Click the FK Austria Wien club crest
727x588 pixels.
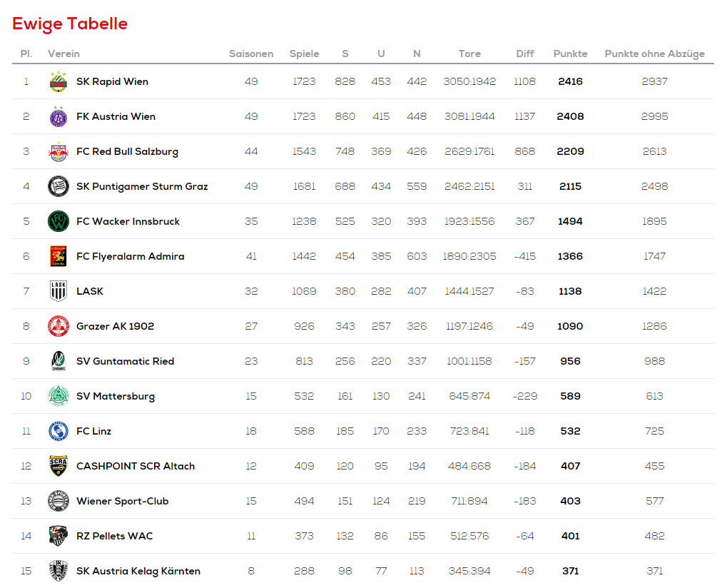[59, 116]
